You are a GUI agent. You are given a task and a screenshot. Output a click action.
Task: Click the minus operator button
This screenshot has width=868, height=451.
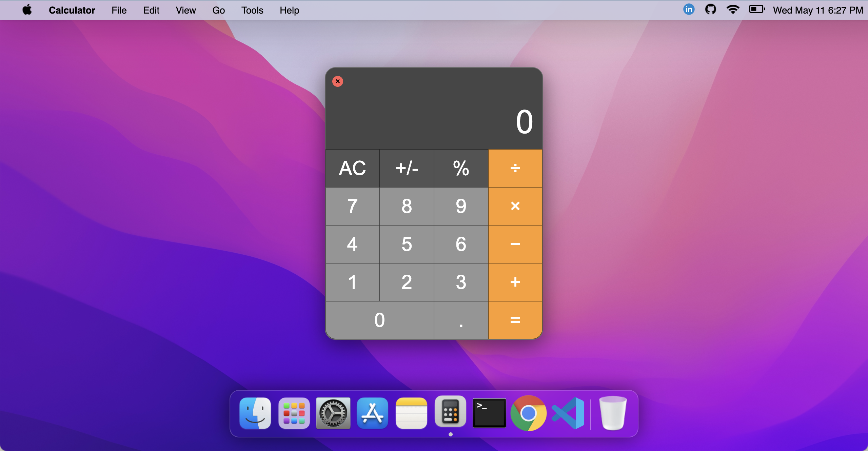coord(515,244)
